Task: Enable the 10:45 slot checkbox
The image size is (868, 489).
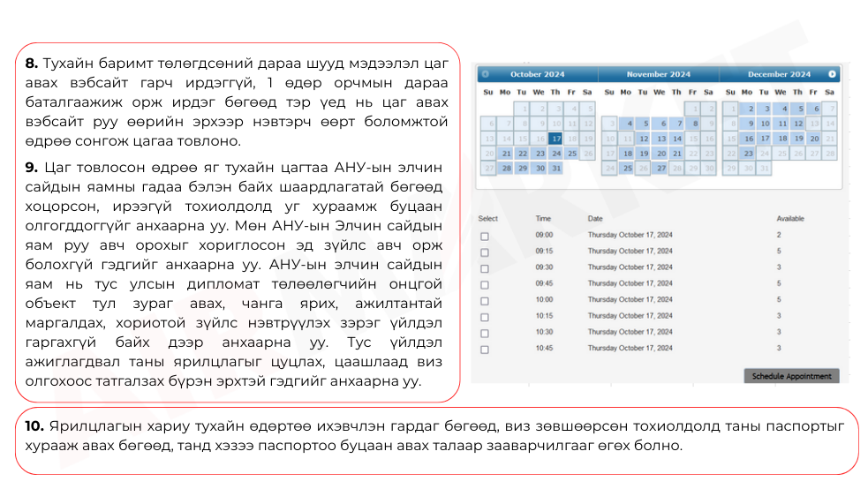Action: coord(485,350)
